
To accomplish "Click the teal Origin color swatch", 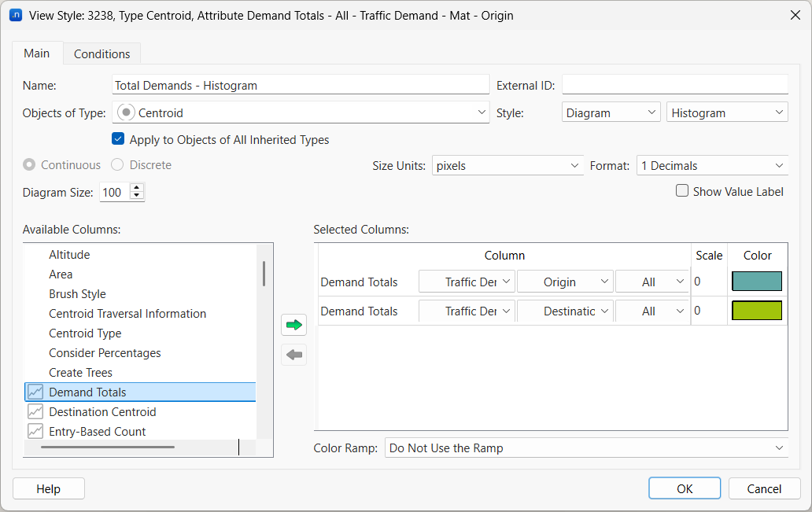I will pos(756,282).
